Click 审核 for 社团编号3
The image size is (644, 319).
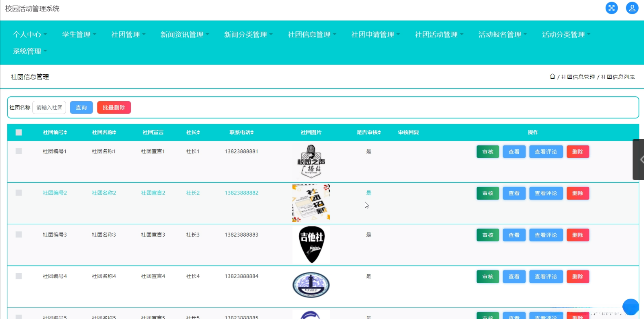click(x=488, y=235)
